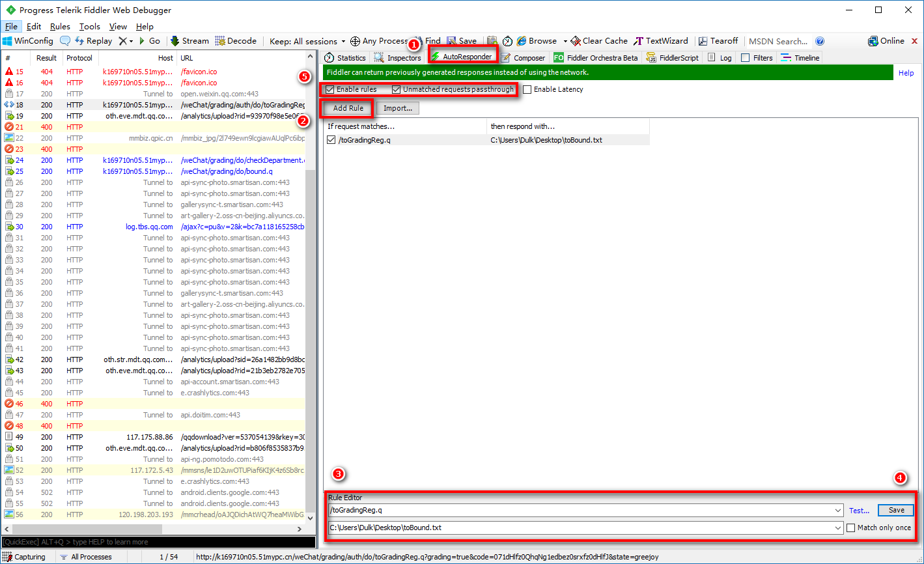The height and width of the screenshot is (564, 924).
Task: Click the Save button in Rule Editor
Action: pos(896,510)
